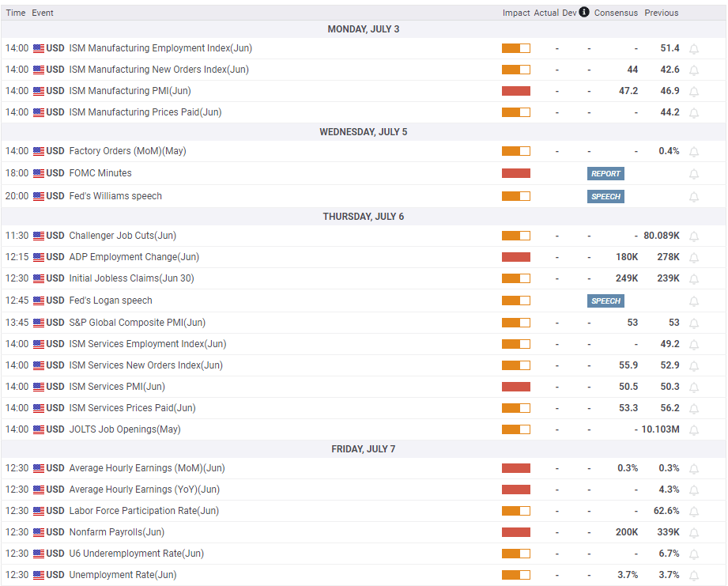The height and width of the screenshot is (586, 728).
Task: Set alert bell for ISM Manufacturing PMI
Action: [694, 92]
